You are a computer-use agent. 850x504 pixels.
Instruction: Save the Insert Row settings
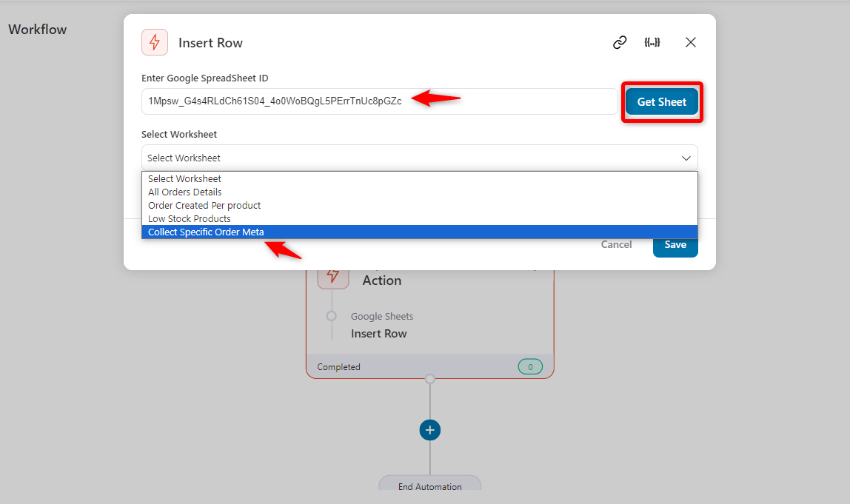[675, 246]
